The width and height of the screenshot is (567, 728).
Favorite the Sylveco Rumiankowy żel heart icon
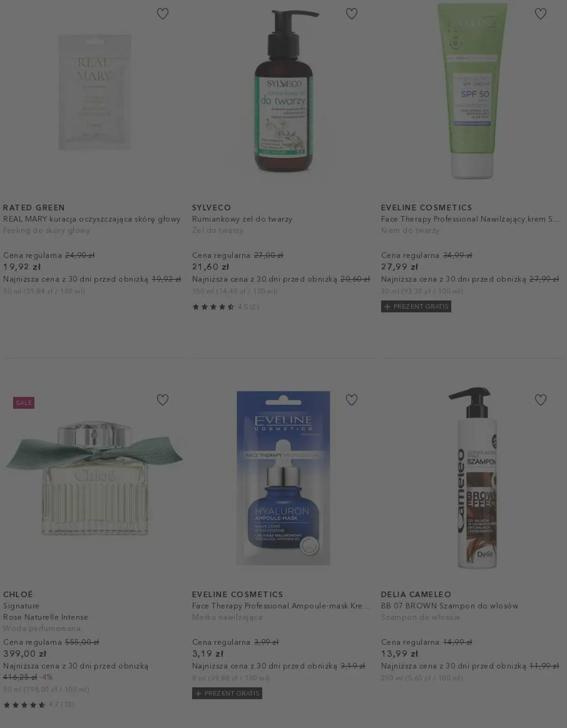pos(352,14)
